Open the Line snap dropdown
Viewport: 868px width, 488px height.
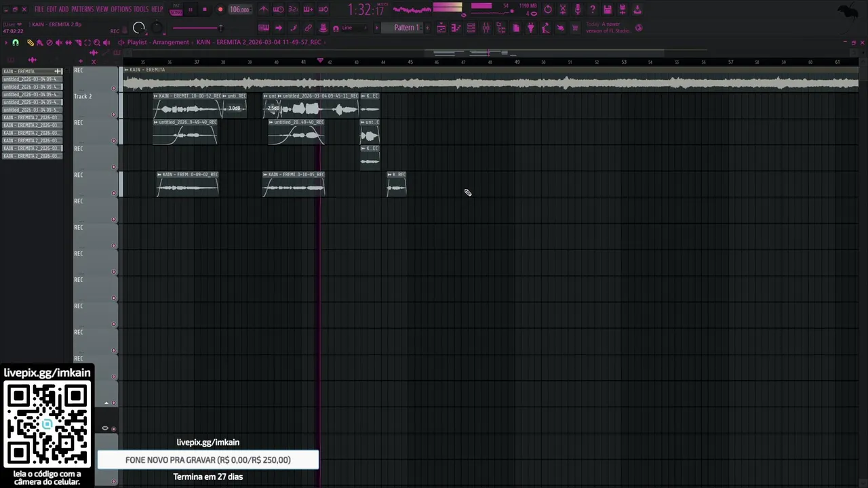pos(355,28)
